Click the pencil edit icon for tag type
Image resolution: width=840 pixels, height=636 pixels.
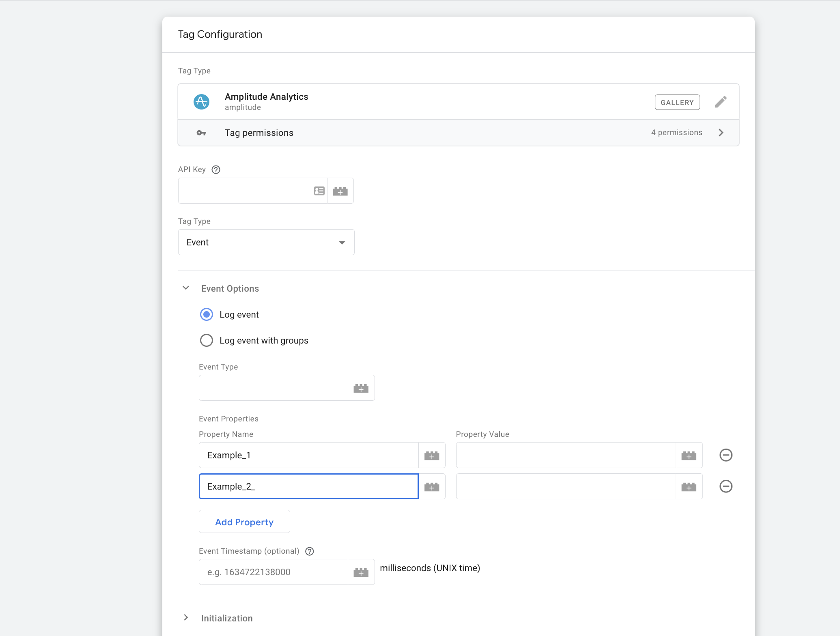point(720,102)
